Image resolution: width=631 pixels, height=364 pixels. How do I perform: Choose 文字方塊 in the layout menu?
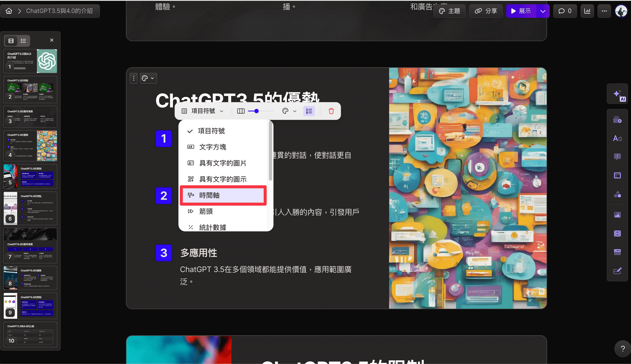(x=212, y=147)
